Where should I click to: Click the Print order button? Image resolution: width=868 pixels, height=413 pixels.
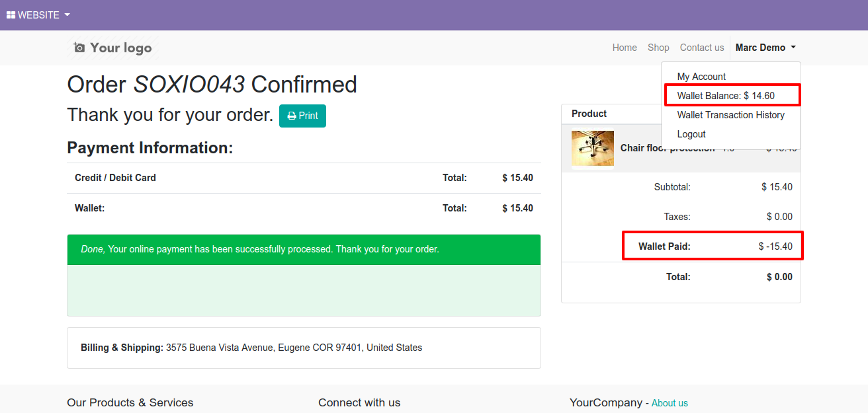point(302,116)
